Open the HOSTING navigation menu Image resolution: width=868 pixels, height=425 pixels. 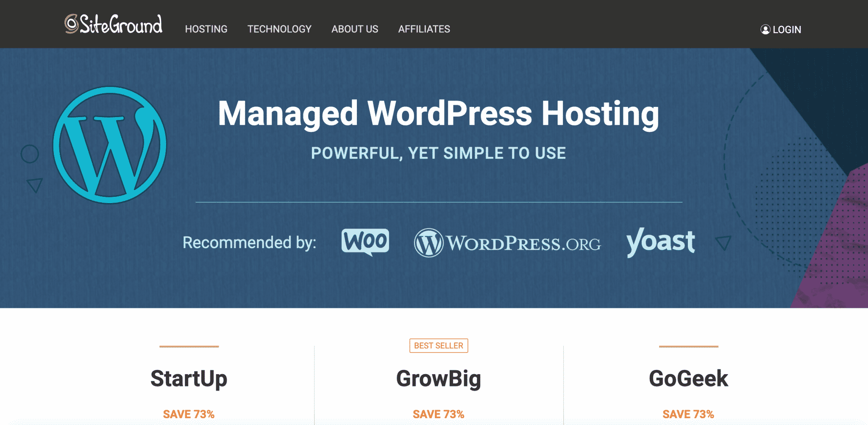(206, 29)
